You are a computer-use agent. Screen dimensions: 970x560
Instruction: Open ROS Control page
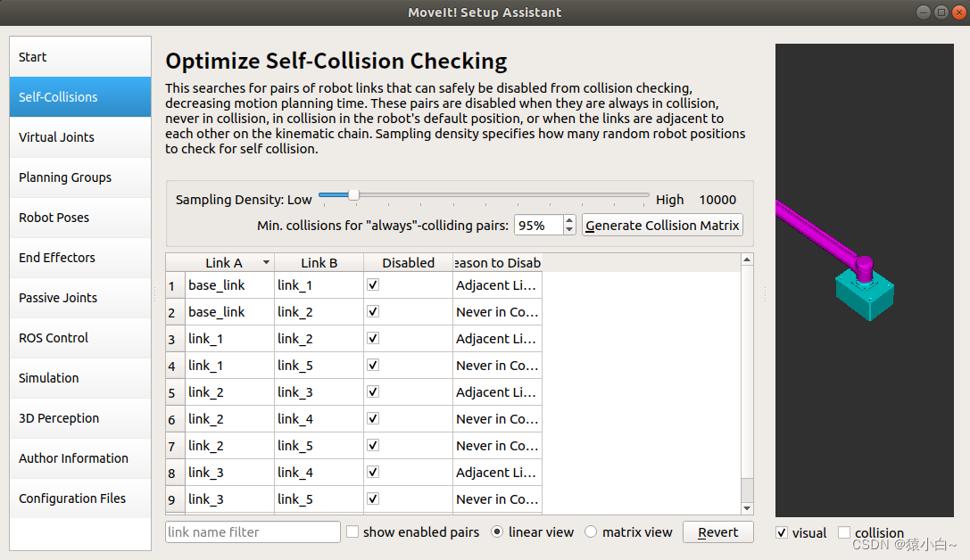click(x=79, y=338)
